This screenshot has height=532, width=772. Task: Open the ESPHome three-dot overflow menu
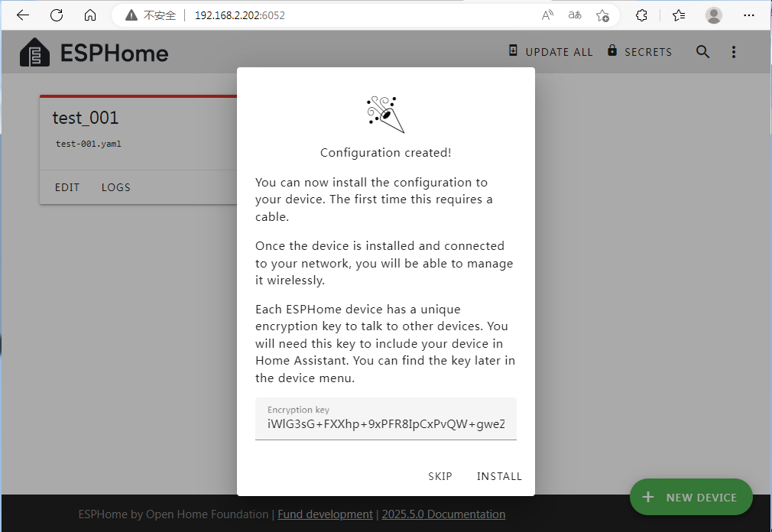(x=734, y=52)
